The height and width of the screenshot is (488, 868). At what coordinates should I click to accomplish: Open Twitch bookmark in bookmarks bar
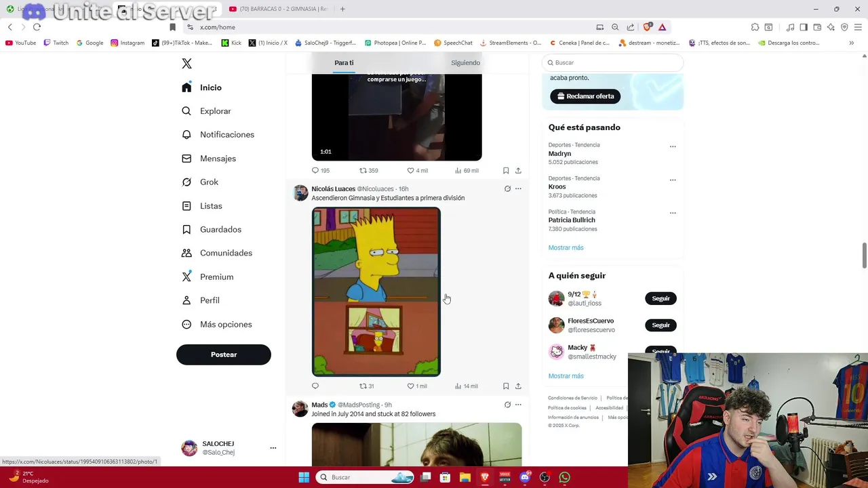pos(56,43)
